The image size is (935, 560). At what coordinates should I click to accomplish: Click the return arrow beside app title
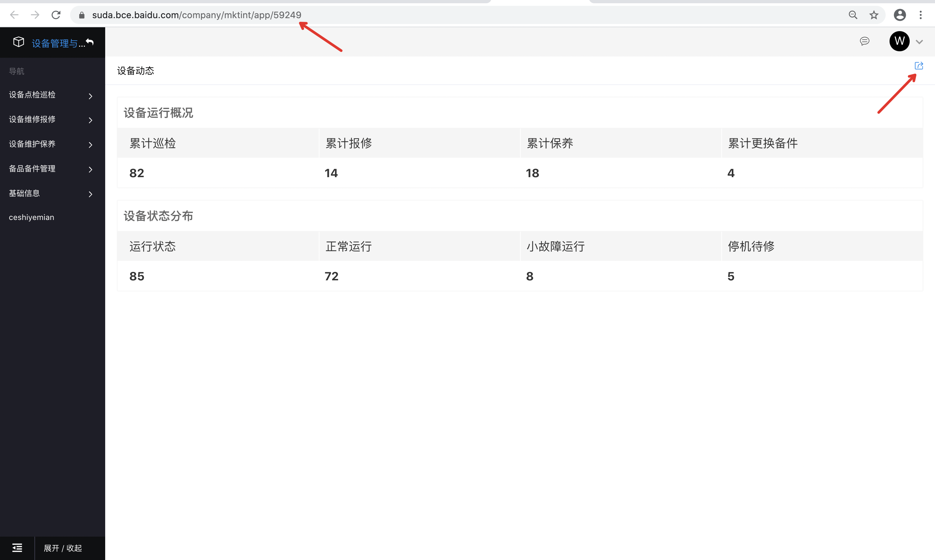[90, 42]
